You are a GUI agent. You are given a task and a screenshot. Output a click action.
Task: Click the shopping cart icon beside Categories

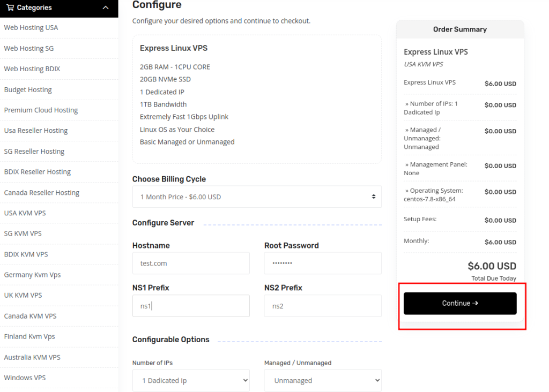point(10,7)
